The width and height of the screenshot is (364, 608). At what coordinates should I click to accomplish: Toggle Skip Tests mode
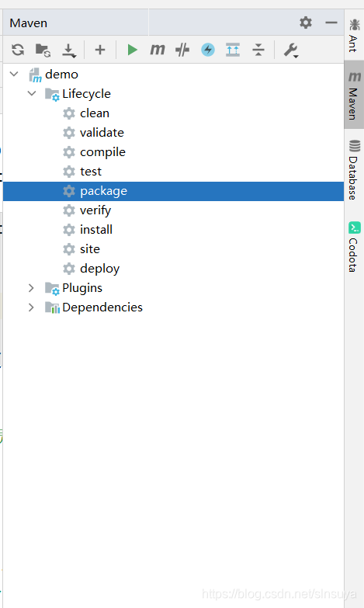(208, 50)
